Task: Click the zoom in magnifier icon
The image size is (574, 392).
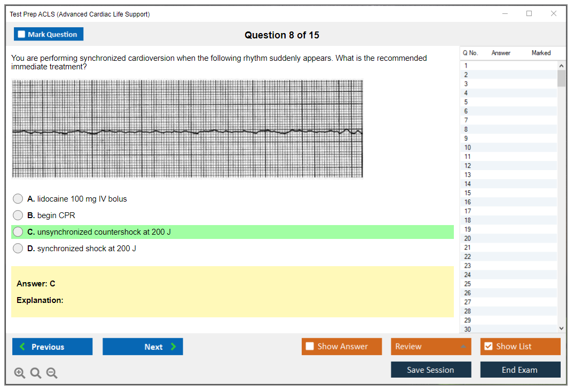Action: [20, 373]
